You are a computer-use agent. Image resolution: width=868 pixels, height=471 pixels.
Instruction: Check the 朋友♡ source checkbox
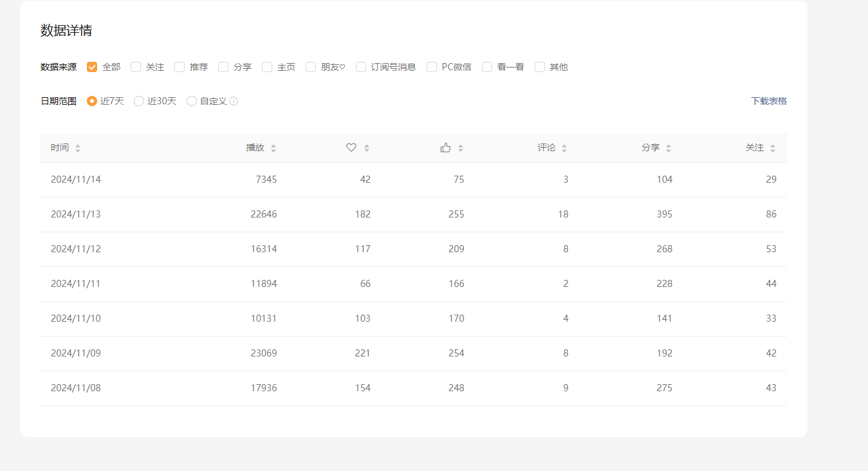coord(311,67)
